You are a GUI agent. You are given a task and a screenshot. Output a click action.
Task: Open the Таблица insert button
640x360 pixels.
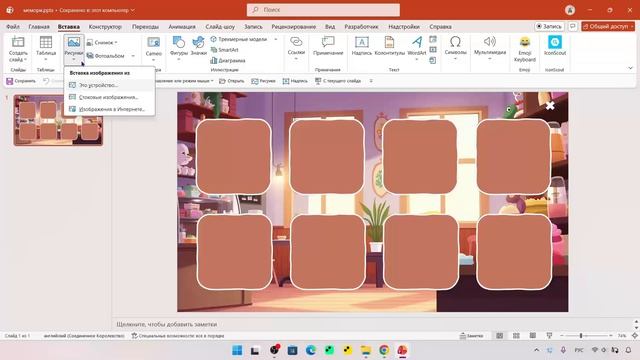click(46, 49)
